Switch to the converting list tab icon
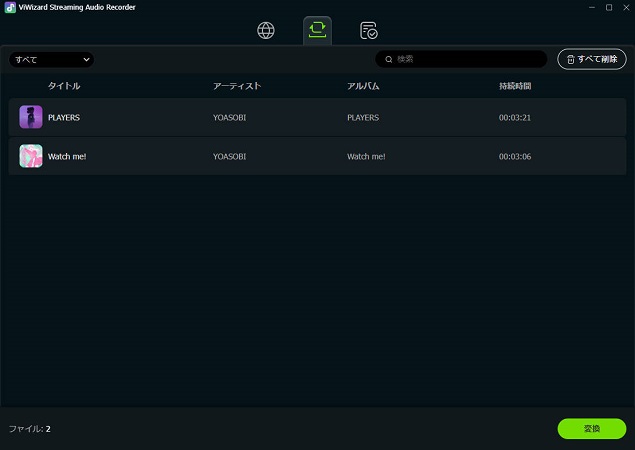This screenshot has height=450, width=635. pyautogui.click(x=317, y=30)
